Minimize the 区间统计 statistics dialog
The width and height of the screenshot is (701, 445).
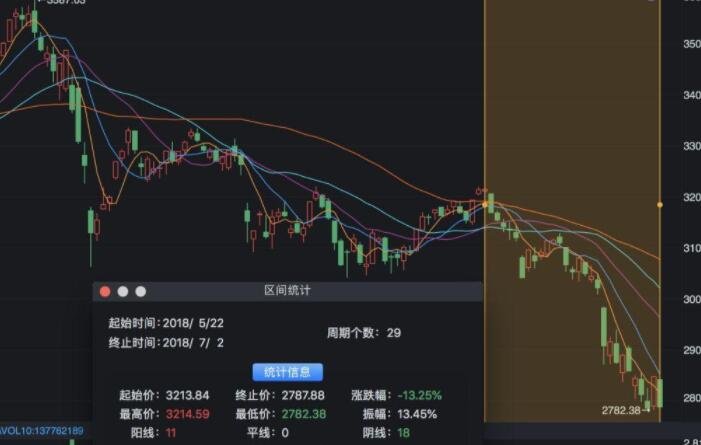tap(123, 291)
